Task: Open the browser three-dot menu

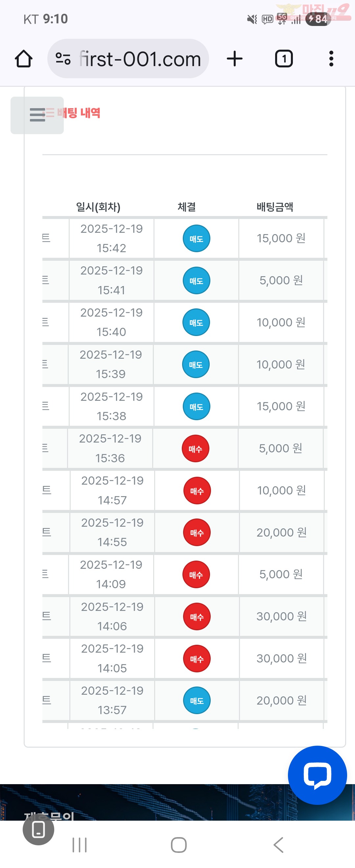Action: (331, 59)
